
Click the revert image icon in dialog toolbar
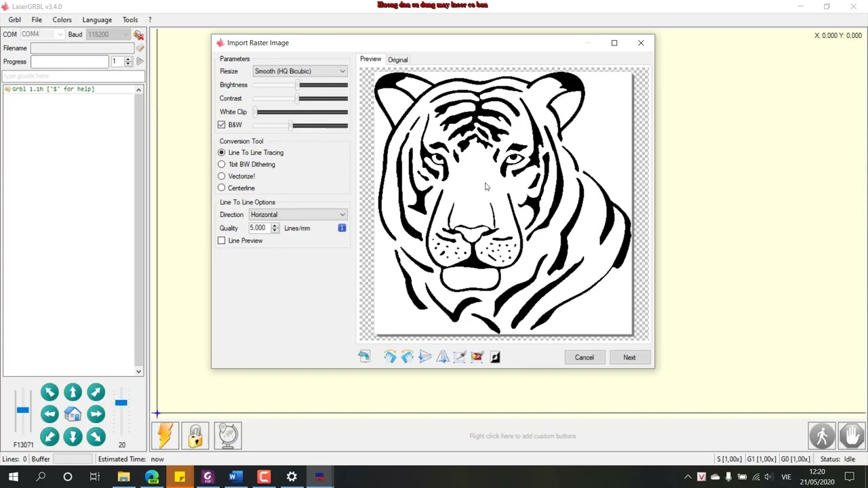(364, 357)
